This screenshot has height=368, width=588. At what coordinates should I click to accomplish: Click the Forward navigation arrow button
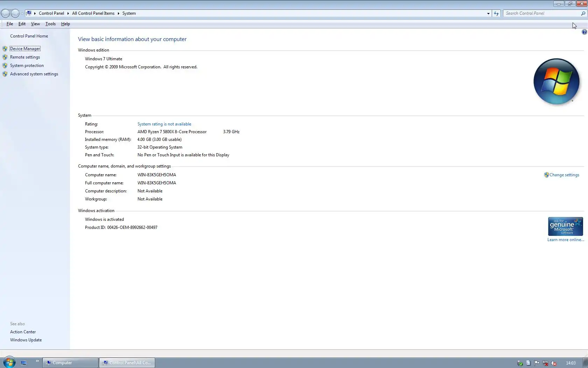pos(15,13)
